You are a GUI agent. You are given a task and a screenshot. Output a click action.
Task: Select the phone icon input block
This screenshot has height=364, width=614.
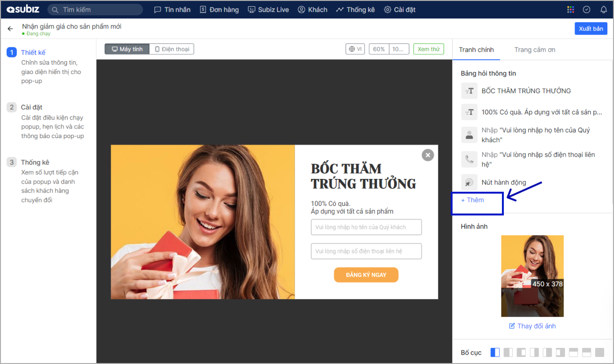469,159
